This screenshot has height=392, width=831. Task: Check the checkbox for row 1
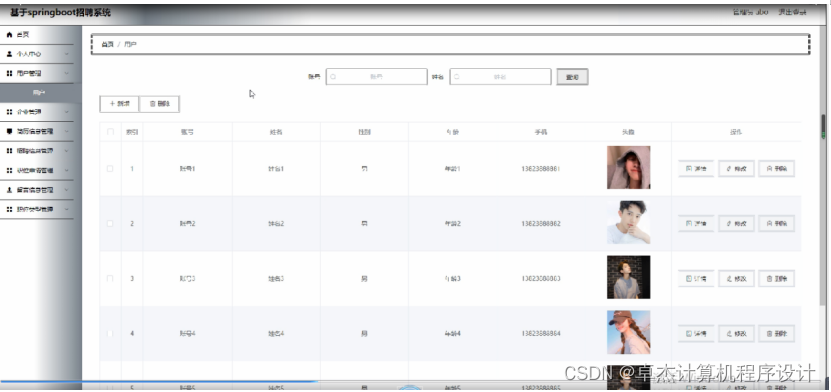(110, 168)
